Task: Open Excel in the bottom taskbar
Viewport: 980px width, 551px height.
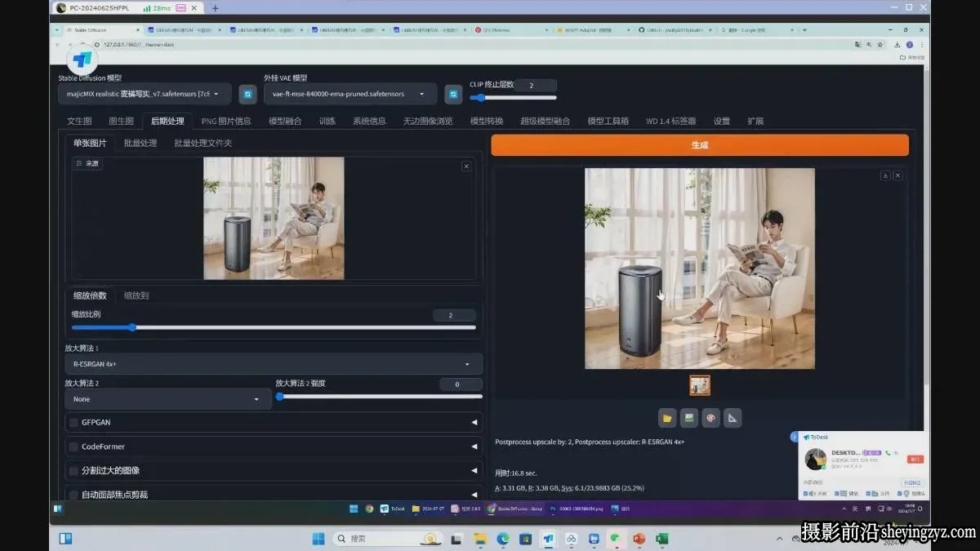Action: (x=661, y=539)
